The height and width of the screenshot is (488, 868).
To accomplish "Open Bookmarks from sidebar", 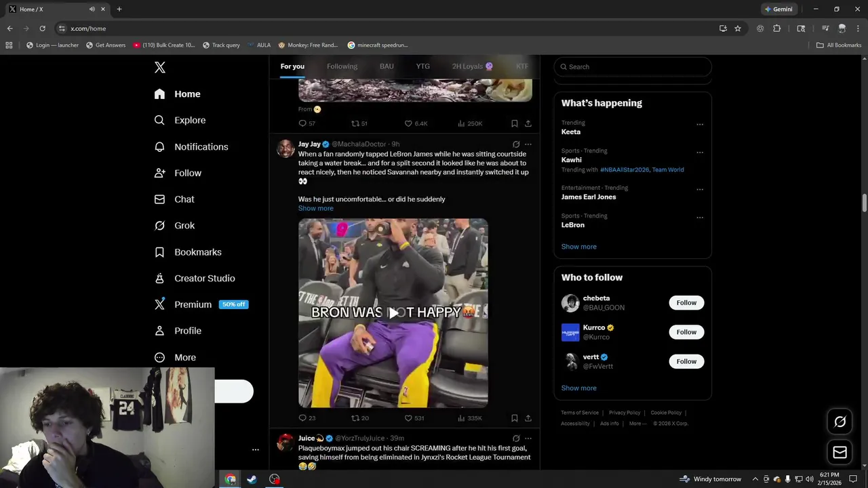I will click(188, 252).
